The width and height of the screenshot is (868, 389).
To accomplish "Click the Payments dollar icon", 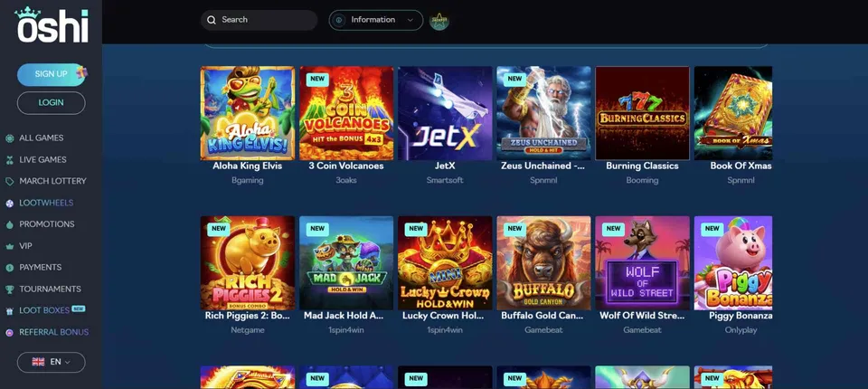I will tap(9, 268).
